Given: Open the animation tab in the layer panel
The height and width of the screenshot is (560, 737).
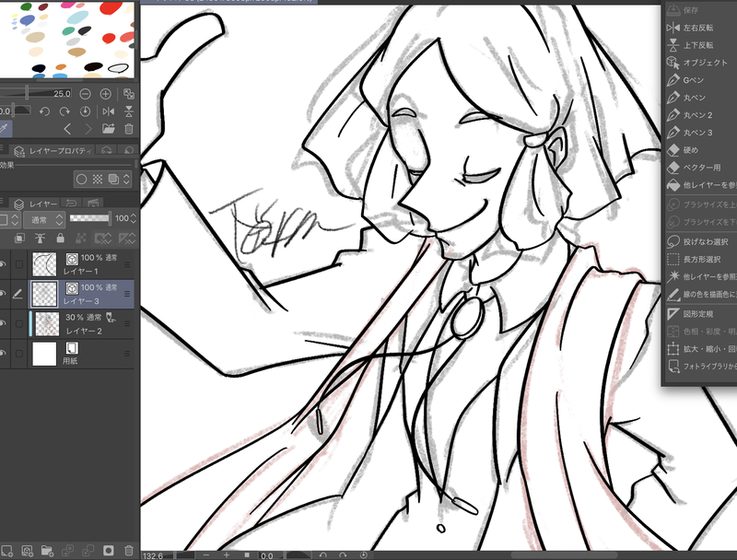Looking at the screenshot, I should click(x=93, y=204).
